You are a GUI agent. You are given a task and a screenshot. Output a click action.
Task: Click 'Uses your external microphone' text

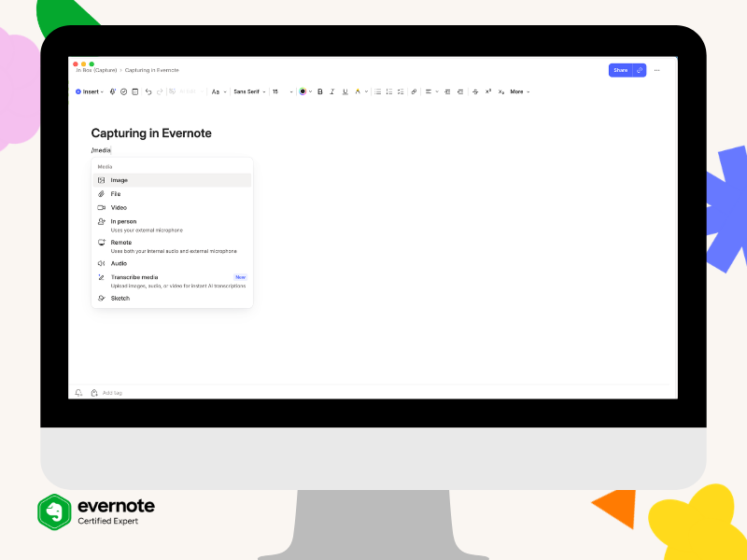coord(147,231)
